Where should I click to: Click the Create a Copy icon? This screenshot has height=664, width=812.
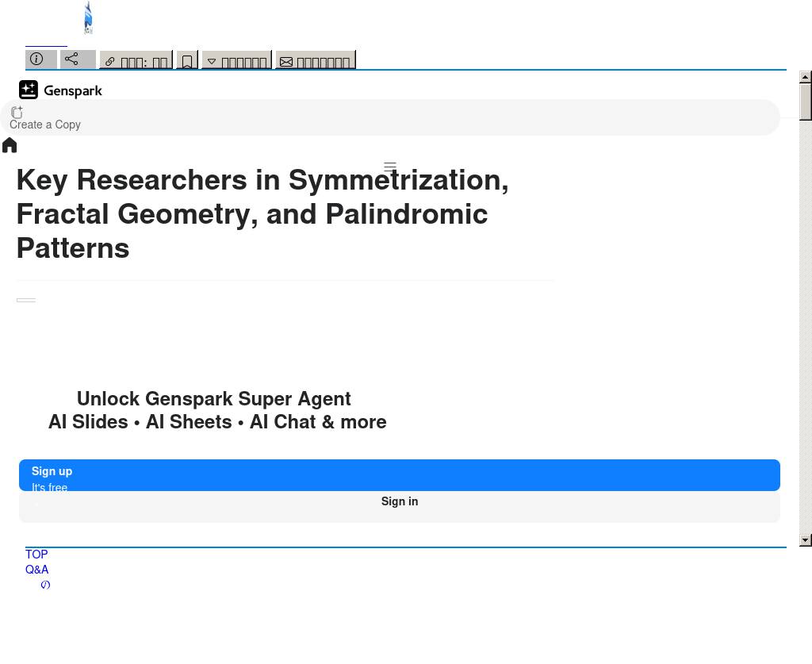coord(17,113)
